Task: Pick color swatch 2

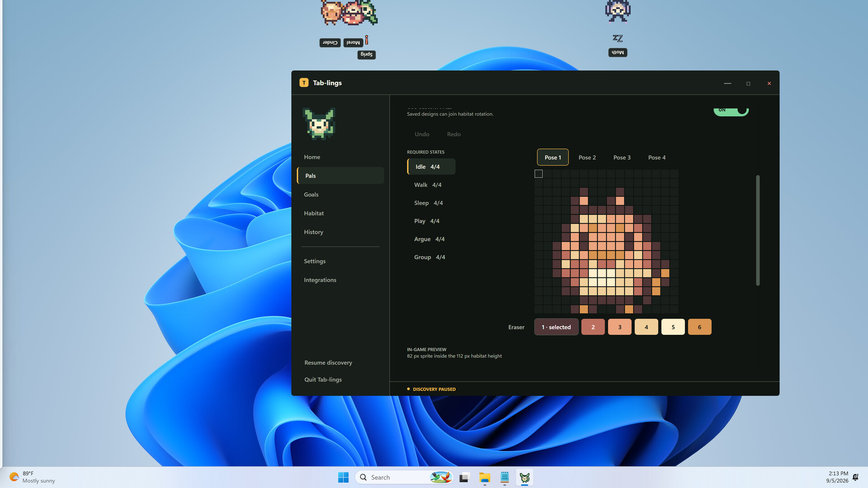Action: tap(593, 327)
